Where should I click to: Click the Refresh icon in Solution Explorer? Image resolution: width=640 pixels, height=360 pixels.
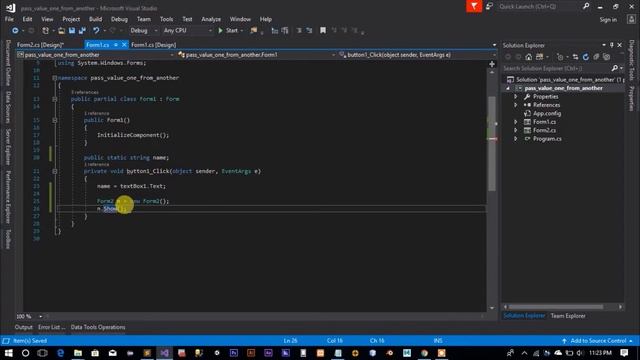(586, 57)
